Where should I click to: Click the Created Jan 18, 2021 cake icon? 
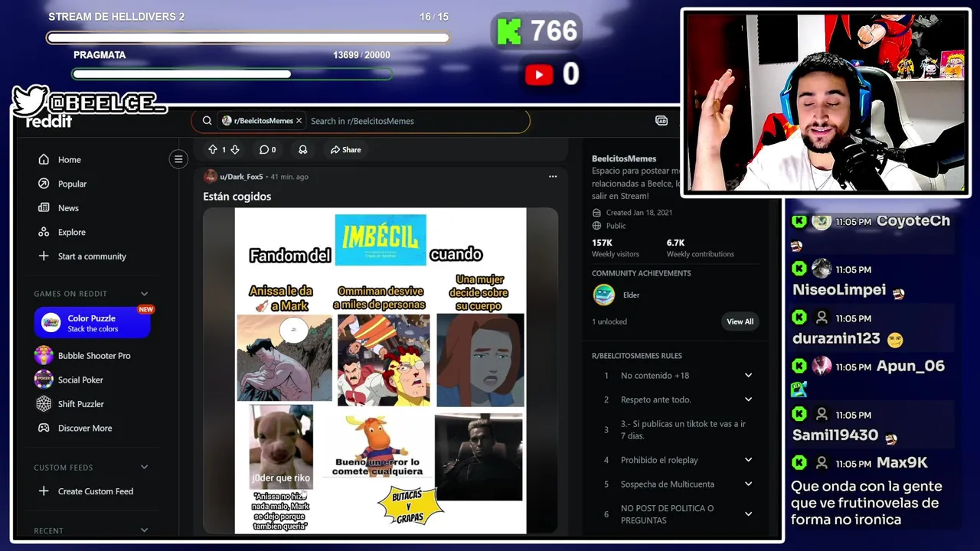[x=597, y=213]
